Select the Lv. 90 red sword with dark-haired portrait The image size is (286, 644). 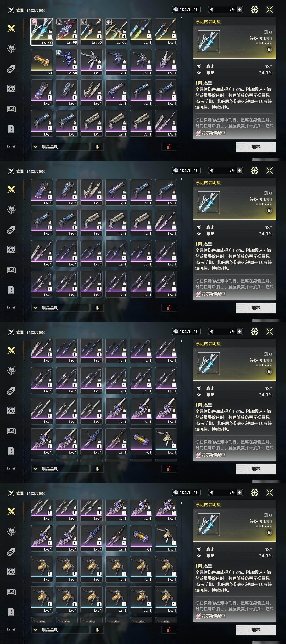click(x=66, y=32)
